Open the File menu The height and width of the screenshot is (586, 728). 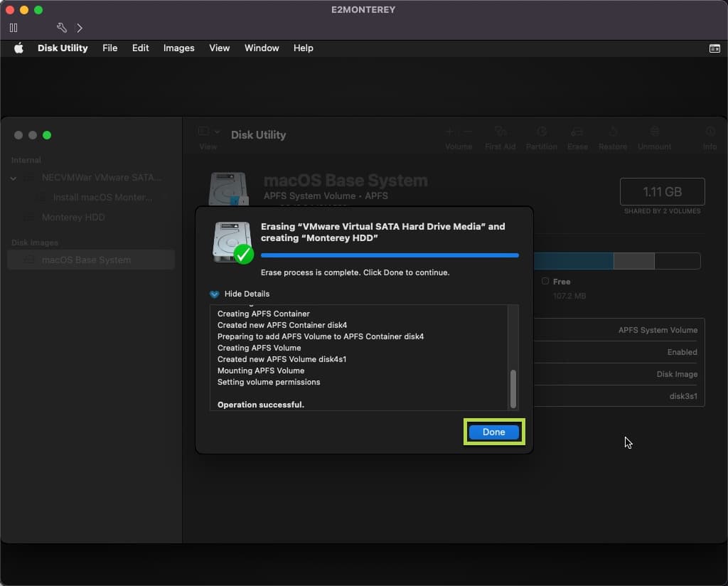(x=110, y=48)
